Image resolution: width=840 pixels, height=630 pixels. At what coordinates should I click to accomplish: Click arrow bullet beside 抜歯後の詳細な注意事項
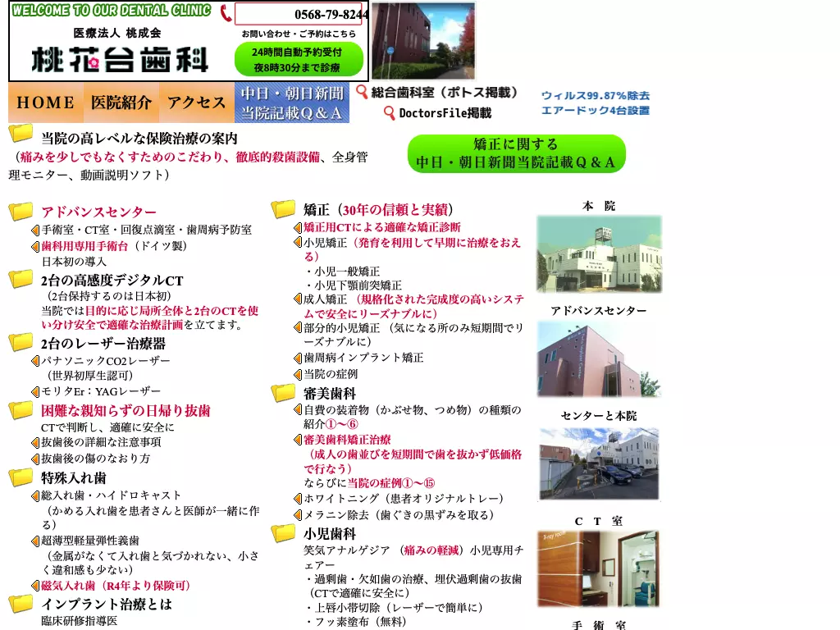[35, 442]
